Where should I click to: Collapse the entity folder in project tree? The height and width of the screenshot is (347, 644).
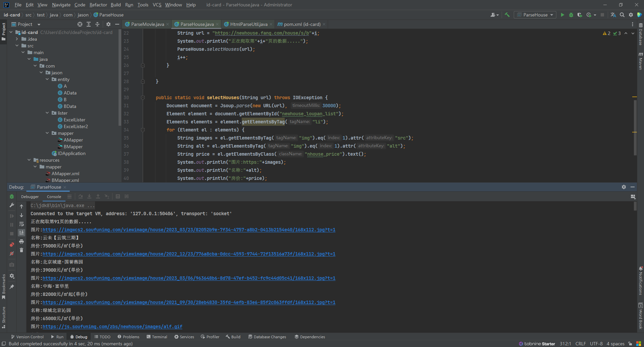coord(47,79)
